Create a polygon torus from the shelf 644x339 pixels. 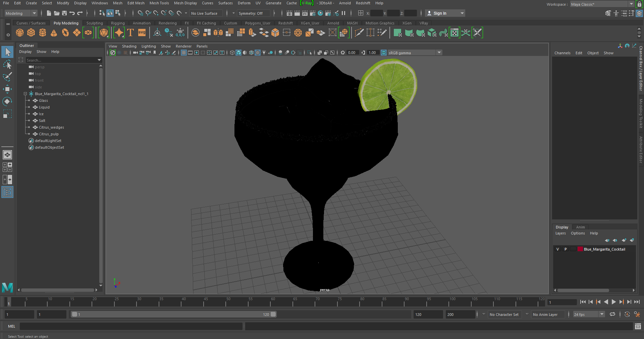coord(65,33)
